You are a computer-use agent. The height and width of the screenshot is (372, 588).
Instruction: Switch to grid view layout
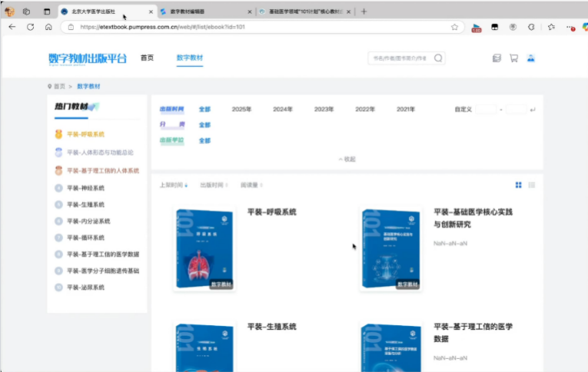[518, 185]
